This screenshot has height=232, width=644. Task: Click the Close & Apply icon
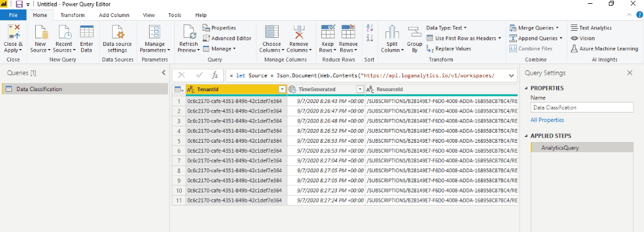coord(13,32)
